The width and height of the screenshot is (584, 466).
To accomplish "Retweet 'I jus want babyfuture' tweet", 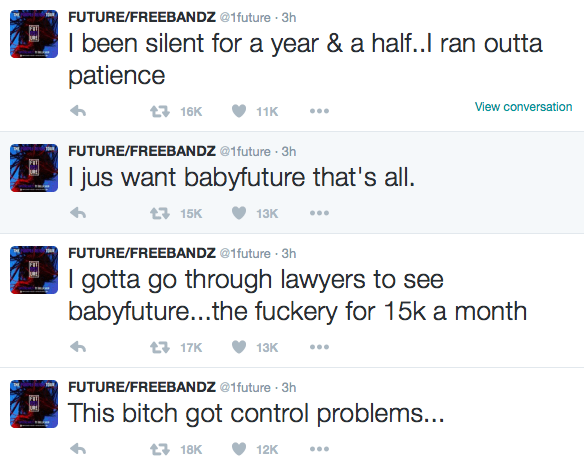I will click(160, 213).
